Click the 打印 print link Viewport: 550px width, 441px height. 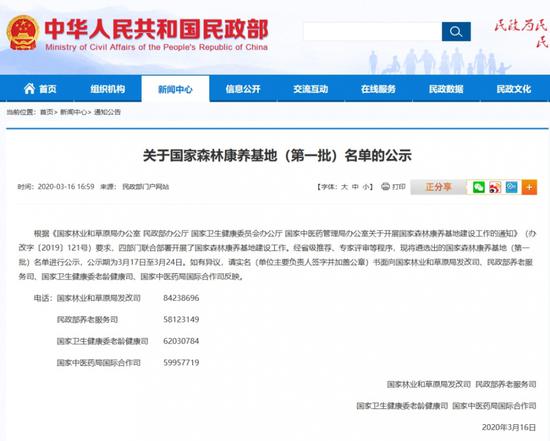click(399, 187)
